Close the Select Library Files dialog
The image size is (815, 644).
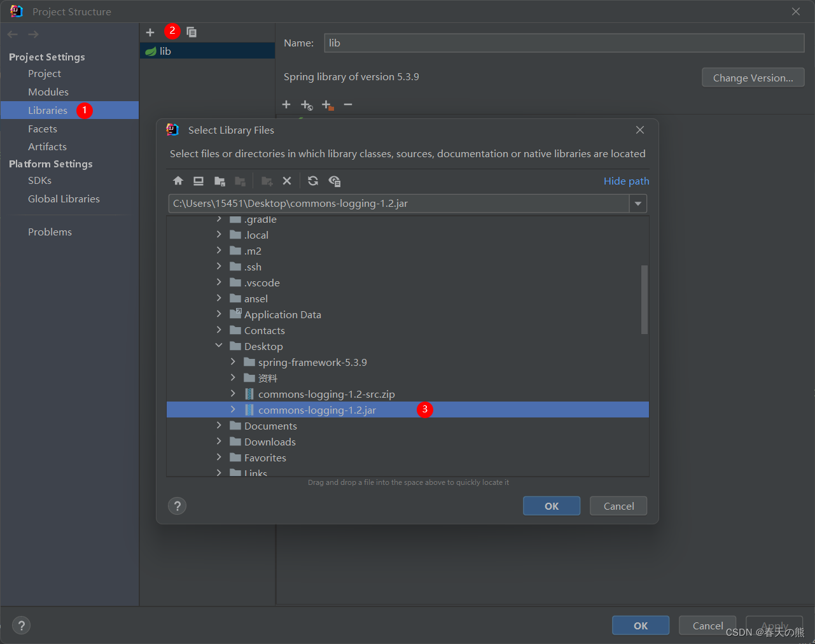[640, 130]
